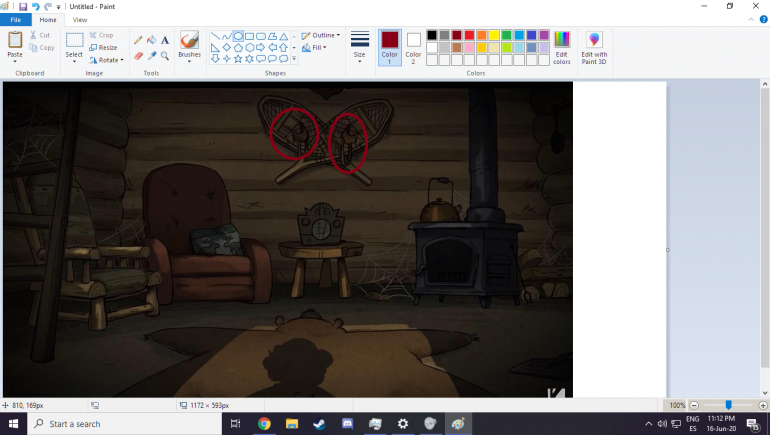Viewport: 770px width, 435px height.
Task: Open the Windows Start menu
Action: 13,424
